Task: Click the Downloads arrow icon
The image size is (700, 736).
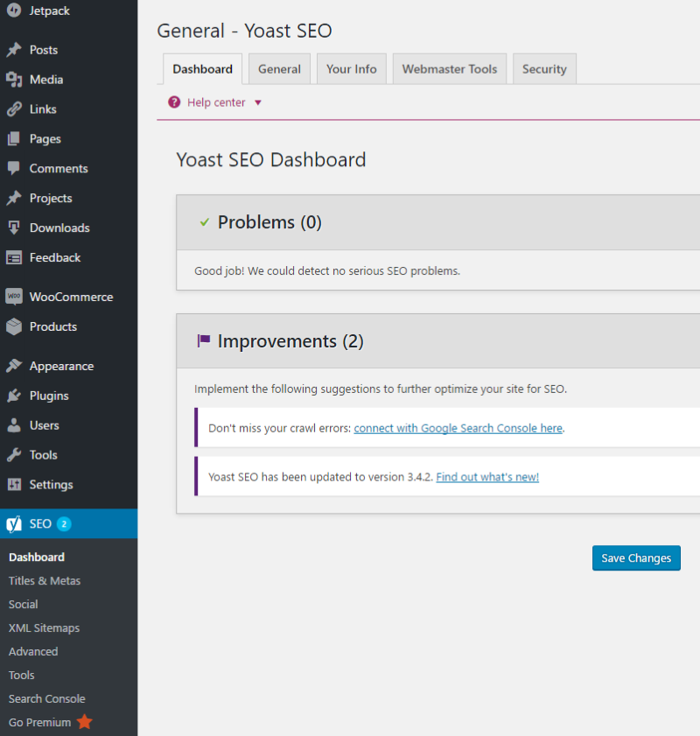Action: 14,228
